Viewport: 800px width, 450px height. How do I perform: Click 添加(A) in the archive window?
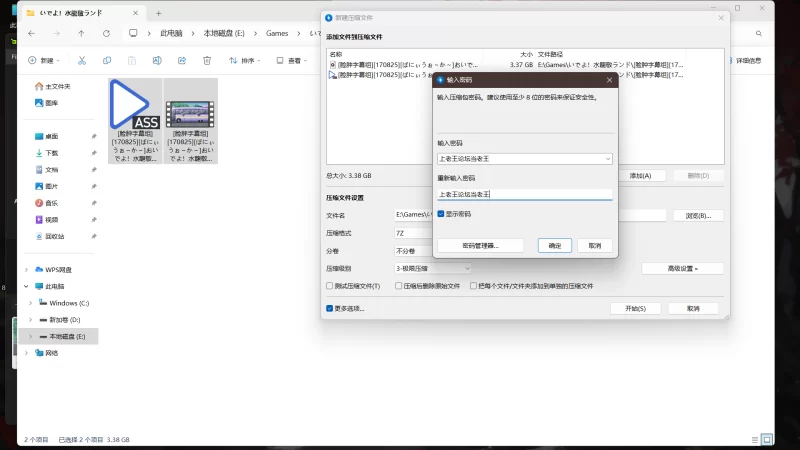coord(640,176)
